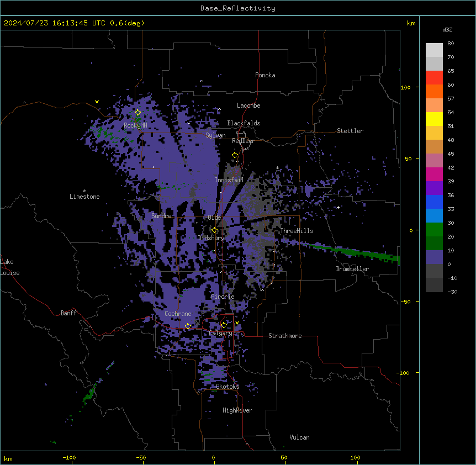The height and width of the screenshot is (465, 476).
Task: Click the Olds town label
Action: coord(214,218)
